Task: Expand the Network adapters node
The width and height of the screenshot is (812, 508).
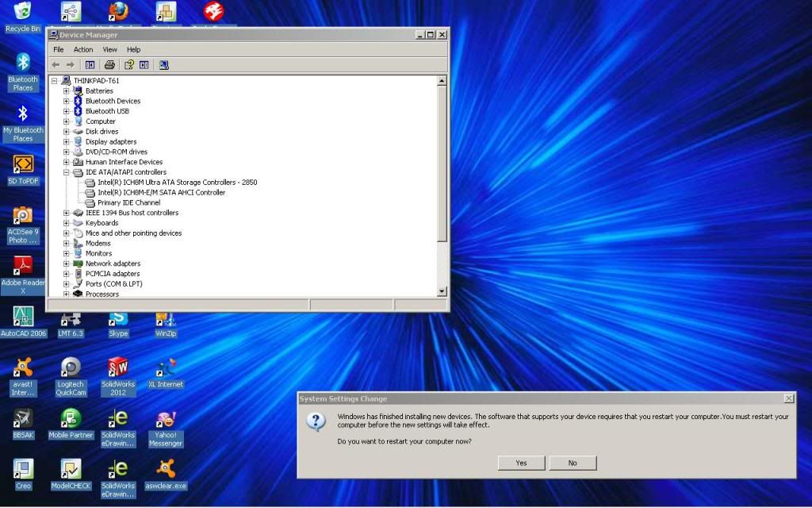Action: [x=66, y=263]
